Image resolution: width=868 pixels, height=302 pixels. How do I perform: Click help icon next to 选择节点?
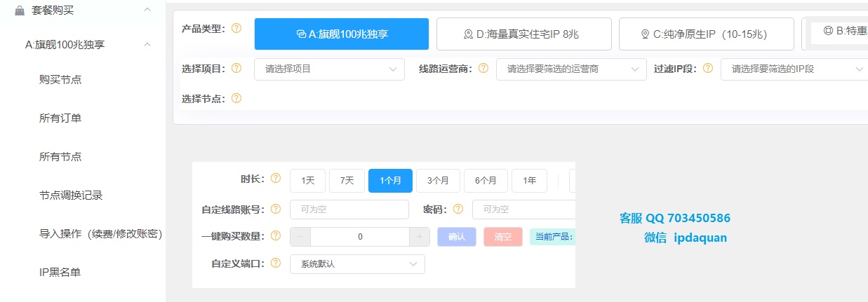point(236,98)
